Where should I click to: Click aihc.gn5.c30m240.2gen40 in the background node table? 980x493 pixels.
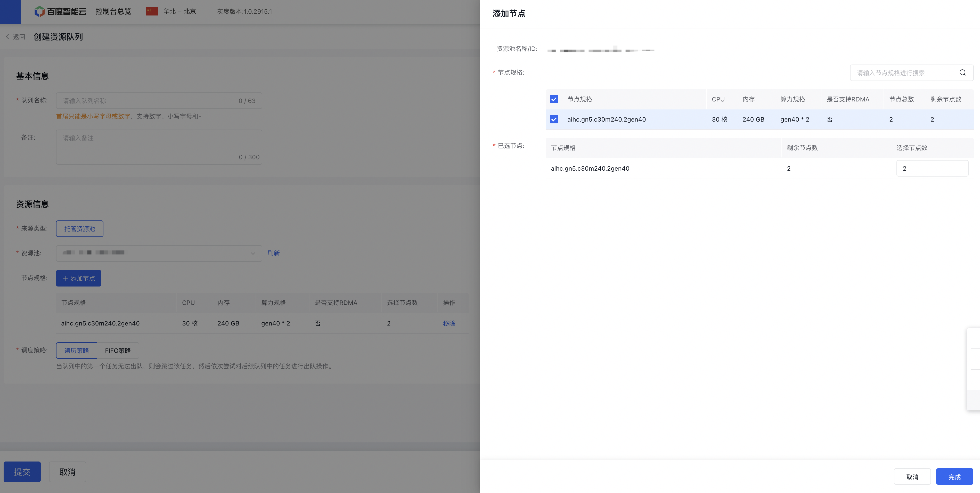click(x=100, y=323)
